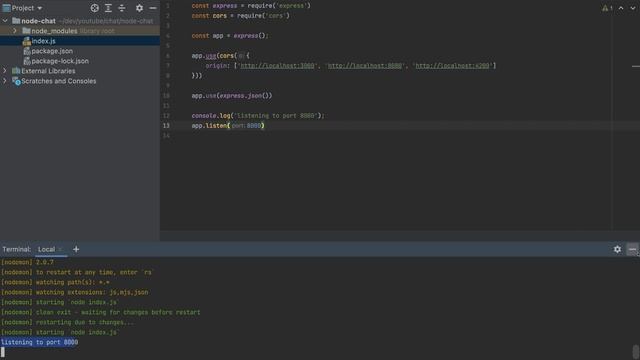Click the nodemon 'clean exit' terminal line
Image resolution: width=640 pixels, height=360 pixels.
pos(100,312)
